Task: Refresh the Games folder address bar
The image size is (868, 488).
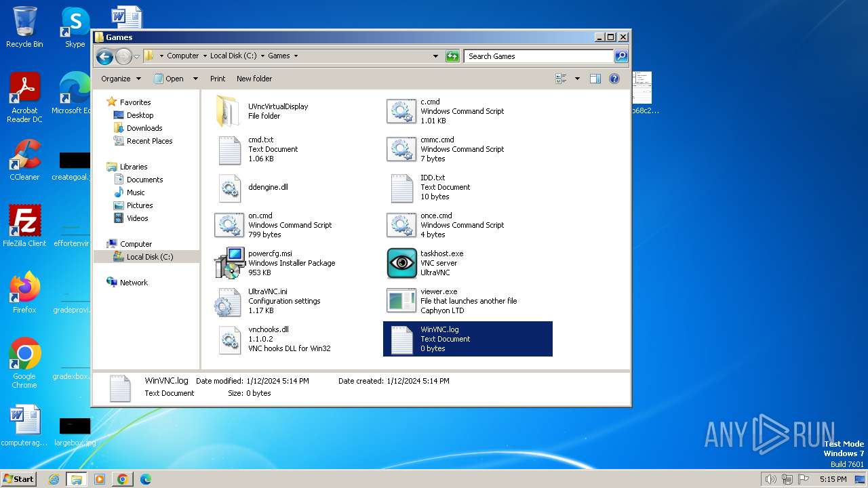Action: (x=452, y=56)
